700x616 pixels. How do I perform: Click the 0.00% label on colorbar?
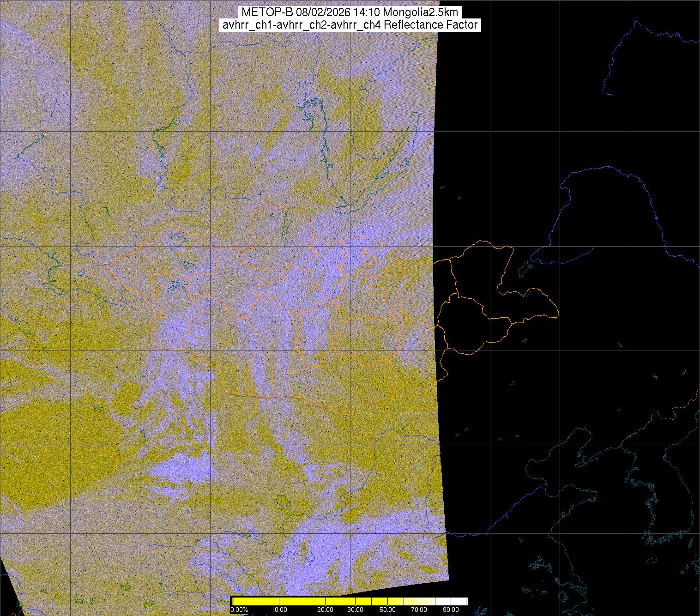pyautogui.click(x=239, y=610)
